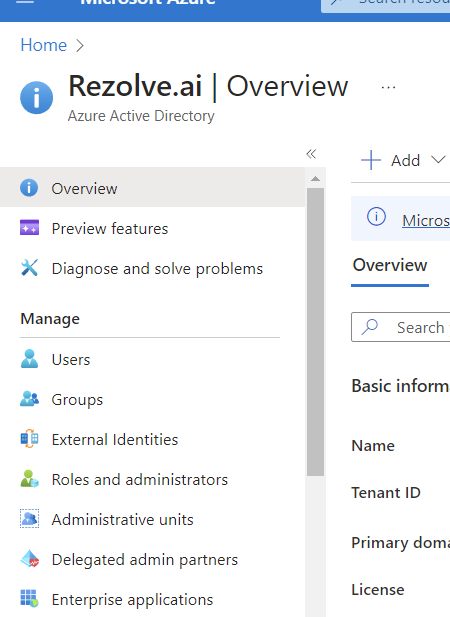Click the Microsoft link in info banner
The image size is (450, 617).
pos(426,220)
